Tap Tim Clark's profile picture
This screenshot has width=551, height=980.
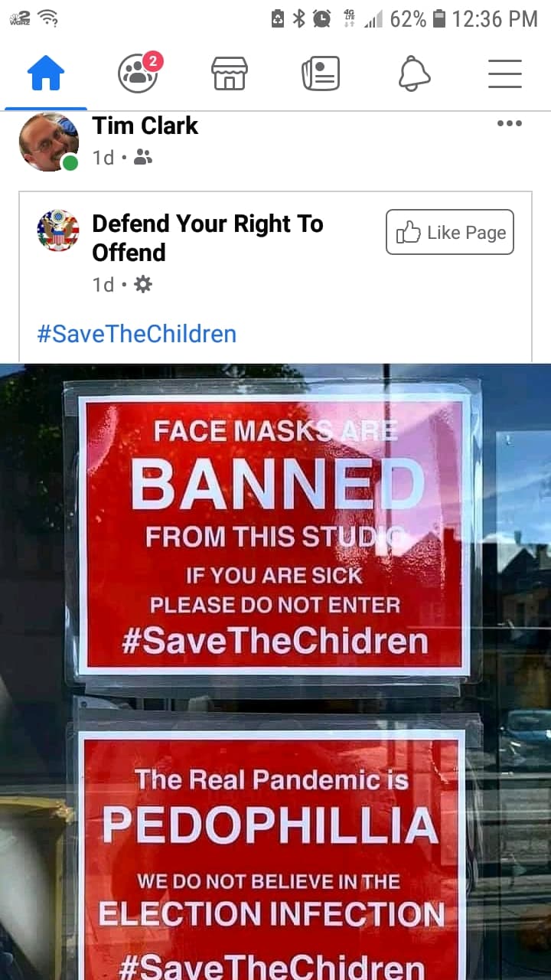pos(49,142)
